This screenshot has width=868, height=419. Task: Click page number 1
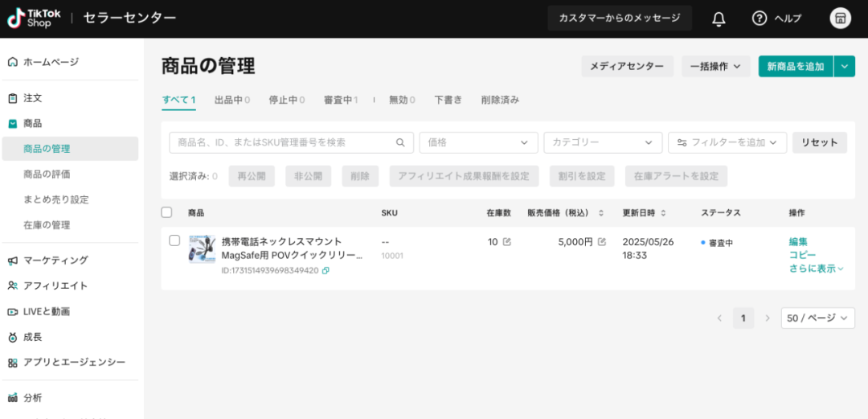pos(743,318)
